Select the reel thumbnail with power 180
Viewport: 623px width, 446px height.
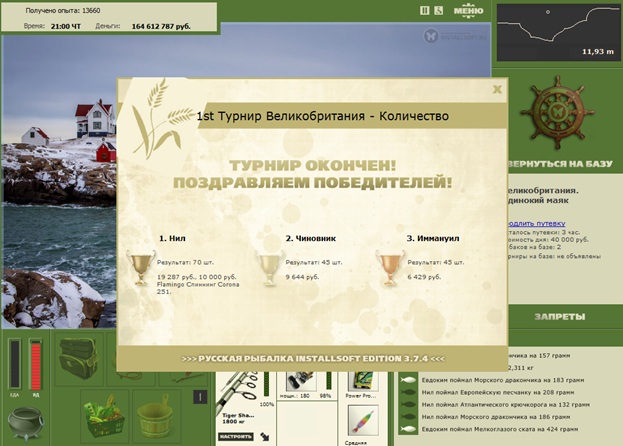[x=301, y=381]
